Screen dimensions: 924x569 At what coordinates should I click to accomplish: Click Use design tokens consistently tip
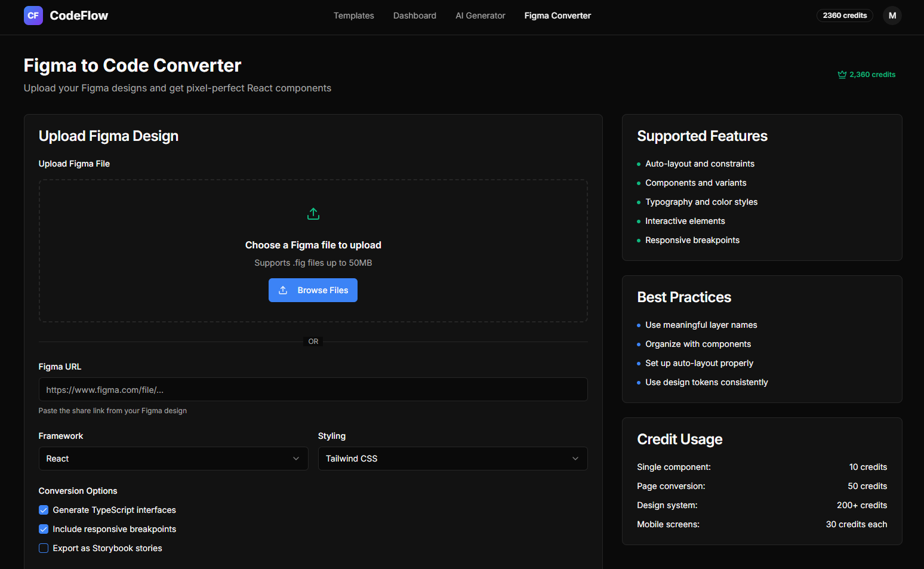click(707, 382)
